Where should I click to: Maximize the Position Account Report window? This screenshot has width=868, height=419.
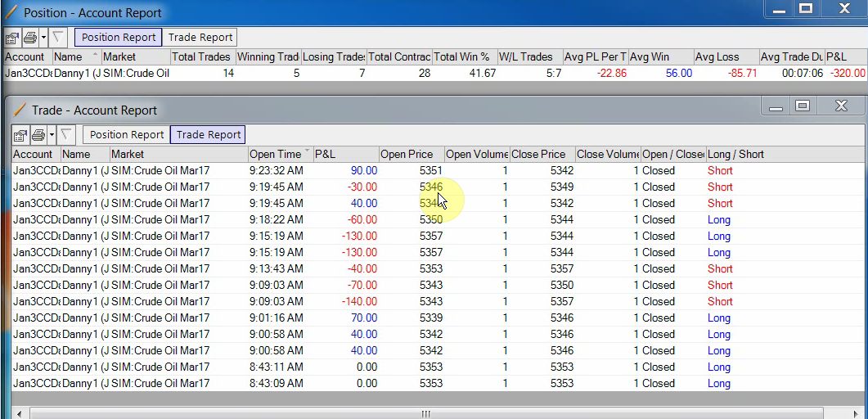(806, 9)
